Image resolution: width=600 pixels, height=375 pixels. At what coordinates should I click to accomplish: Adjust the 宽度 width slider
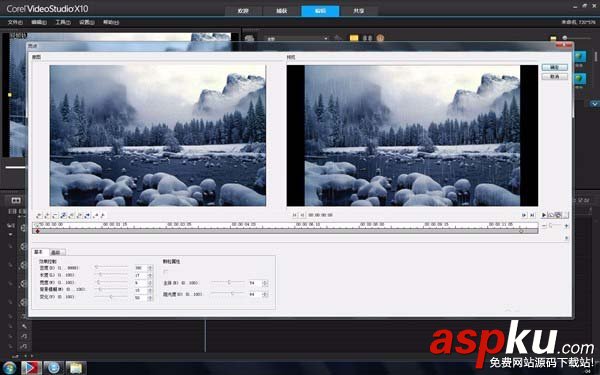(111, 282)
